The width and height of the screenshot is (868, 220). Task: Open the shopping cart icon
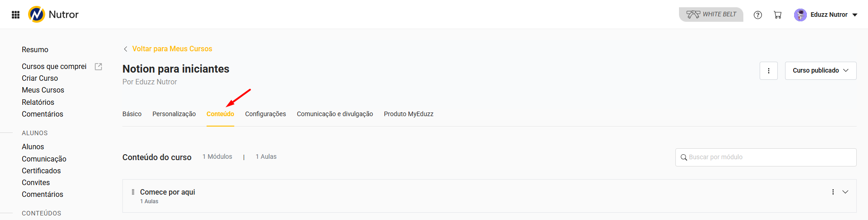coord(778,15)
